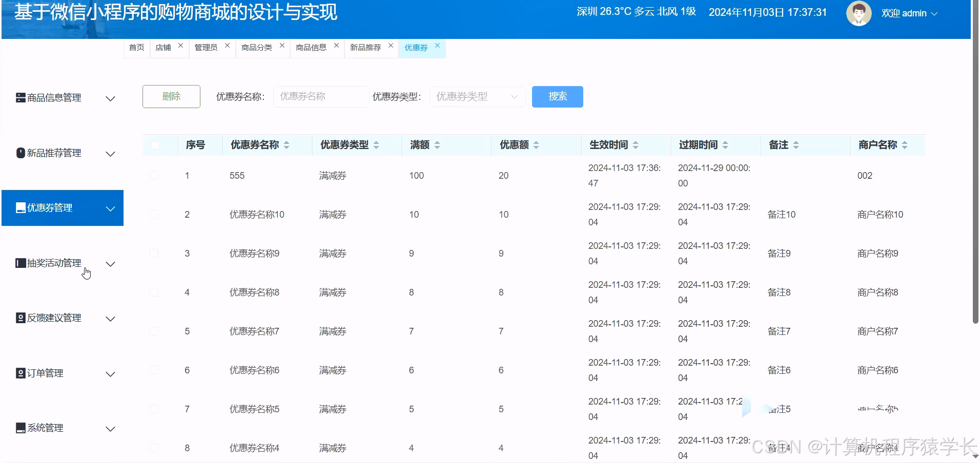Viewport: 980px width, 463px height.
Task: Expand 系统管理 menu chevron
Action: (x=110, y=429)
